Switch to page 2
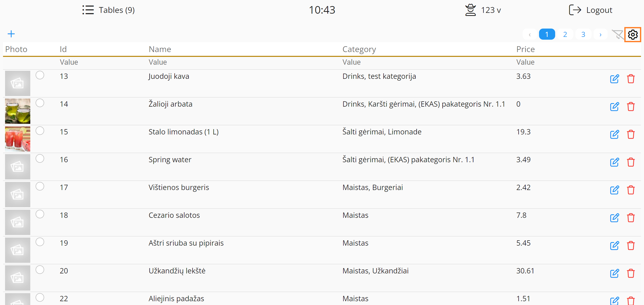The width and height of the screenshot is (644, 305). (x=565, y=35)
